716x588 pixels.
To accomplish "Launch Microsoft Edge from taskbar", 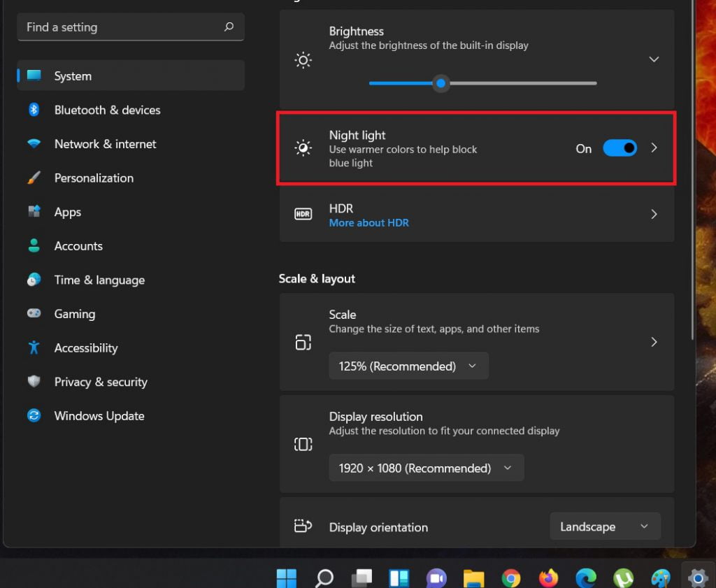I will pyautogui.click(x=586, y=578).
